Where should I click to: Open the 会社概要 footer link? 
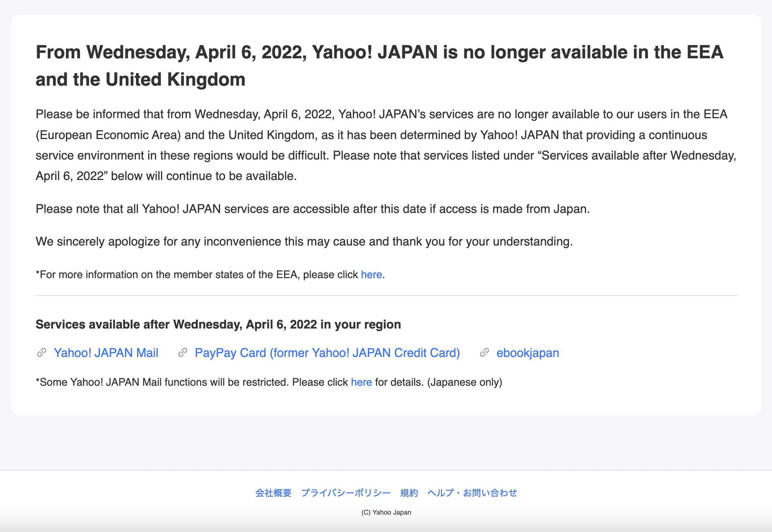(273, 493)
